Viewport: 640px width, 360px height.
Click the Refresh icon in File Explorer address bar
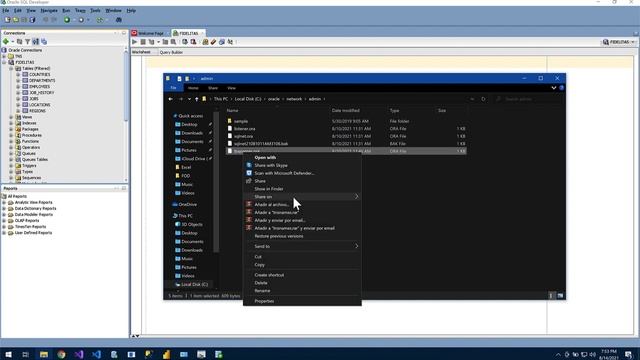point(483,99)
